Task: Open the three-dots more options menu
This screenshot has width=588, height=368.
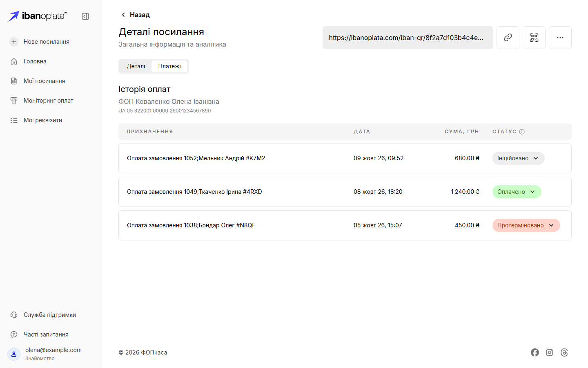Action: point(560,38)
